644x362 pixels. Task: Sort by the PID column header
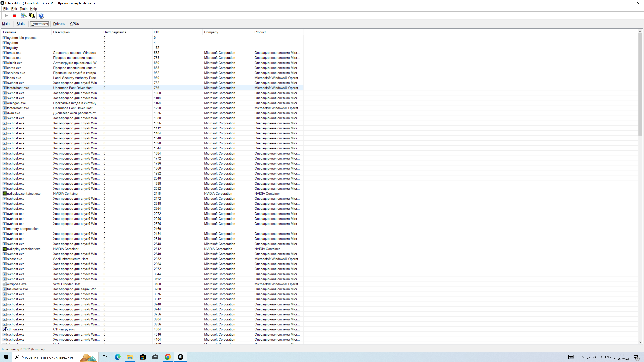156,32
